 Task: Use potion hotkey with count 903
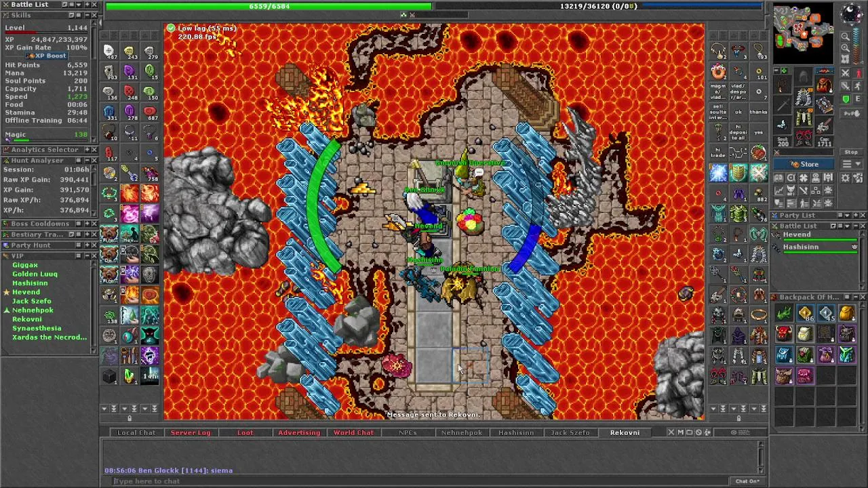point(108,72)
